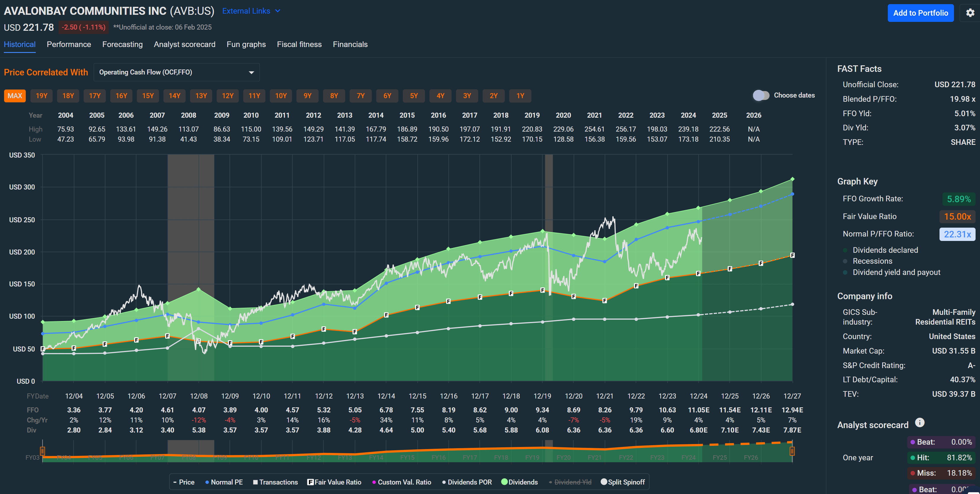The width and height of the screenshot is (980, 494).
Task: Click the Add to Portfolio button
Action: pyautogui.click(x=921, y=12)
